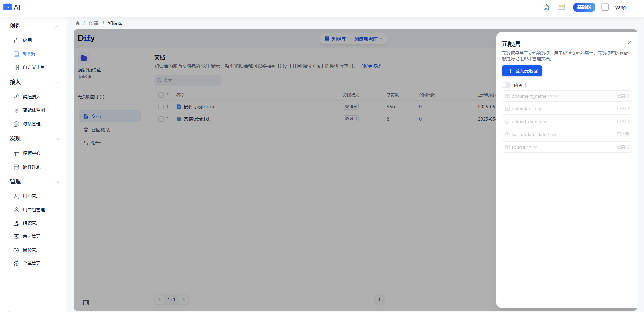Click the source field icon

(507, 147)
